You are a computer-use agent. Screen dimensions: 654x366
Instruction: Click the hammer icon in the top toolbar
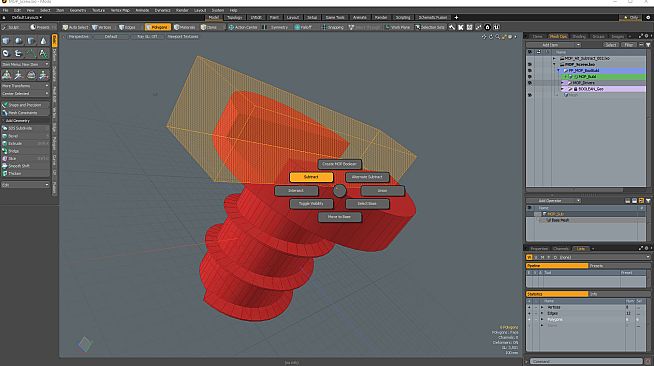point(452,27)
